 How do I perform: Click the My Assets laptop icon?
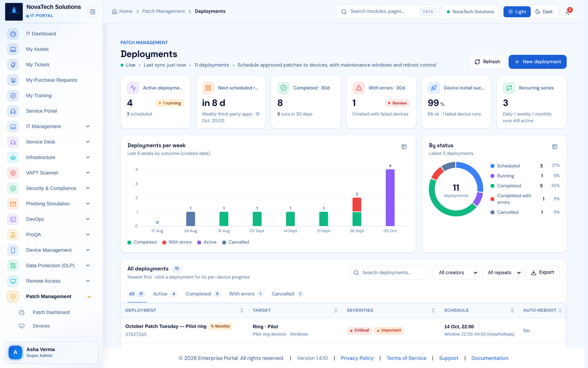point(13,49)
